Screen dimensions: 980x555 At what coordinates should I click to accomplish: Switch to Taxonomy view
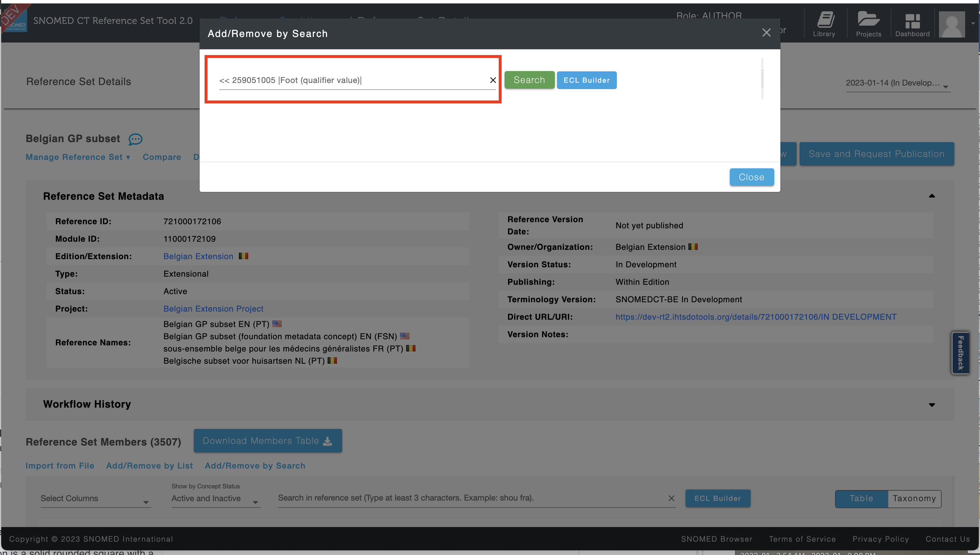914,499
